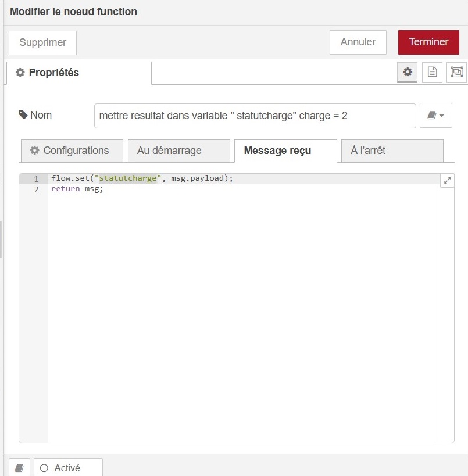The image size is (468, 476).
Task: Open the node appearance settings icon
Action: [457, 72]
